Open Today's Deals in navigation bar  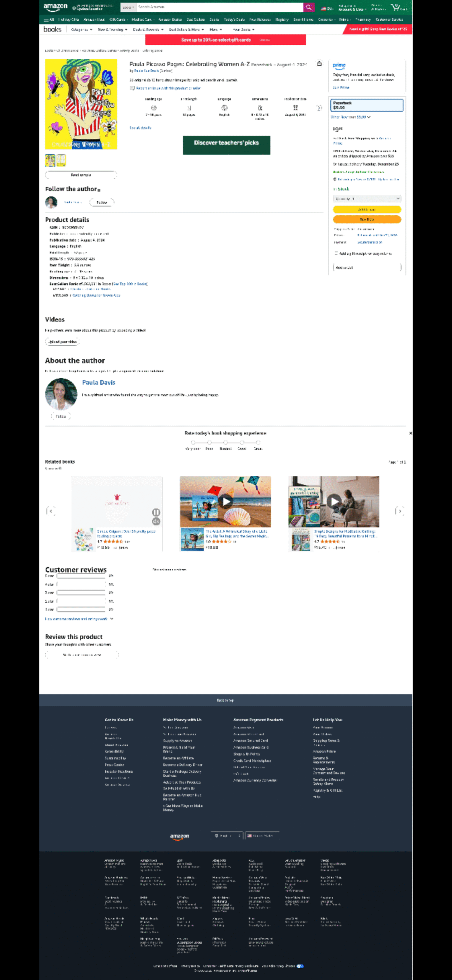pyautogui.click(x=234, y=20)
